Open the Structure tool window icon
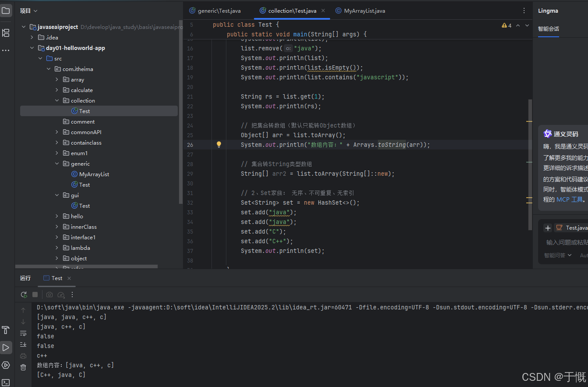The image size is (588, 387). point(6,32)
